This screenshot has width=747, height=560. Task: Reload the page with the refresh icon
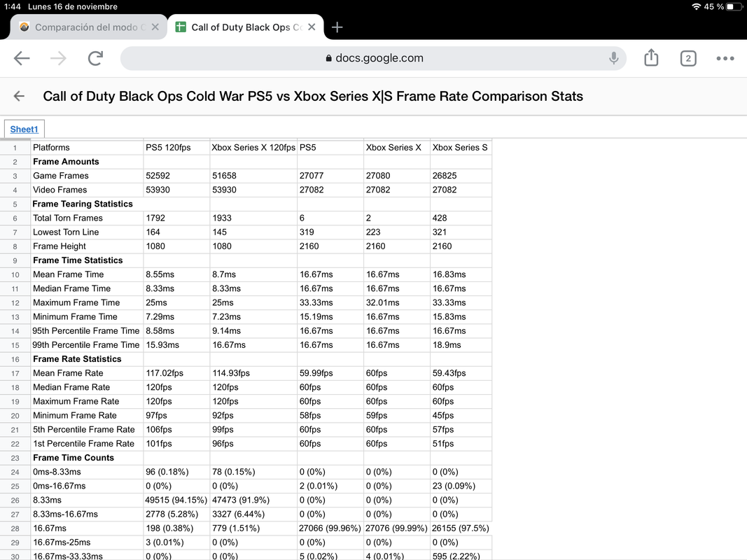click(95, 58)
